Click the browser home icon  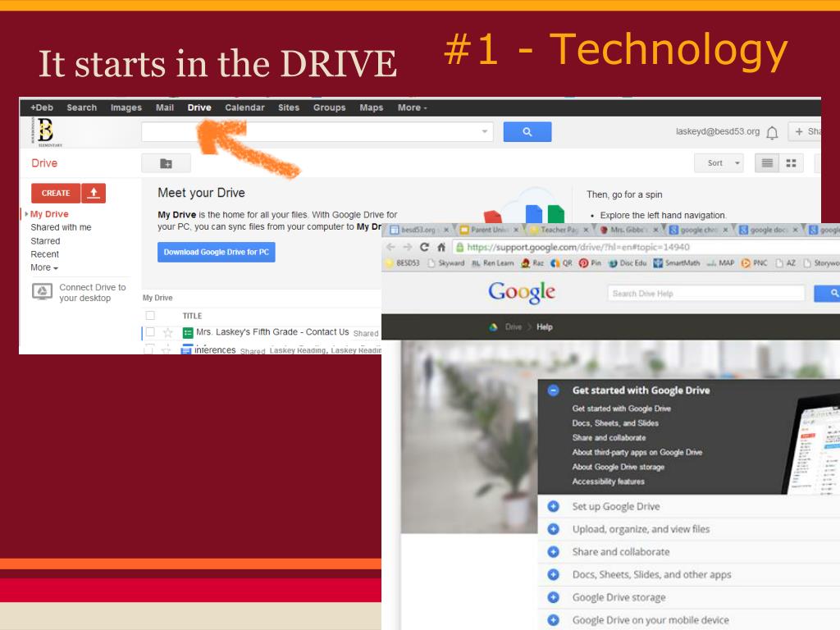coord(441,247)
